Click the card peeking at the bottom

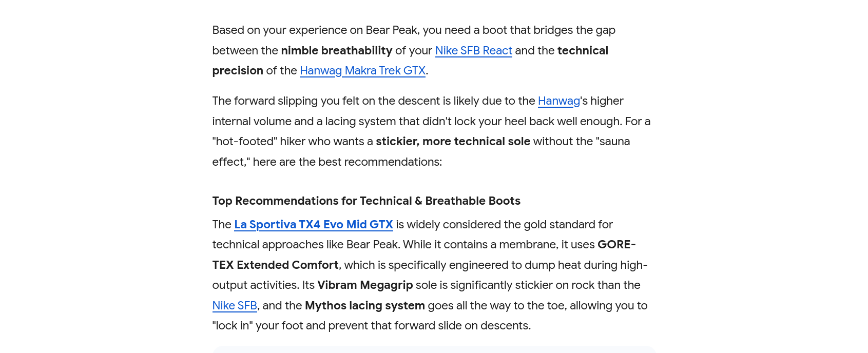pyautogui.click(x=434, y=349)
